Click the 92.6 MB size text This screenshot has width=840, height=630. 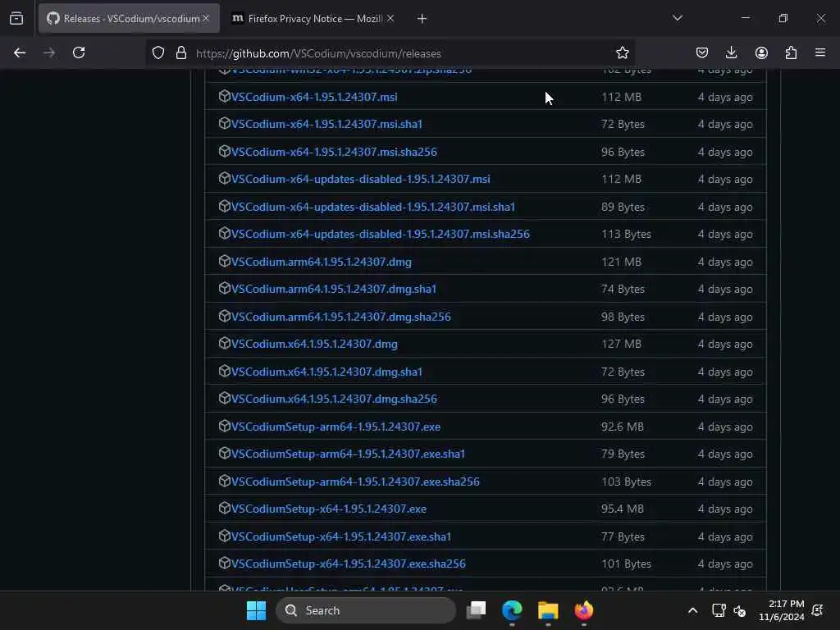tap(622, 427)
